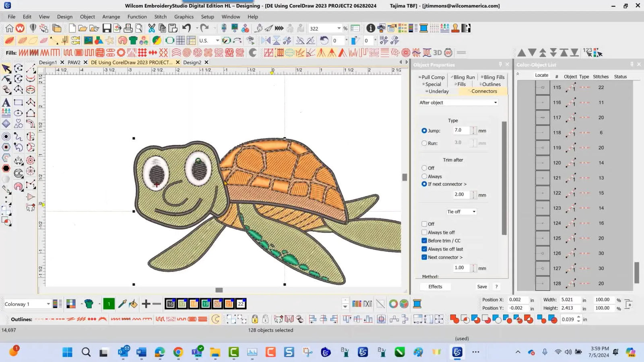Viewport: 644px width, 362px height.
Task: Open the Colorway 1 dropdown
Action: [27, 304]
